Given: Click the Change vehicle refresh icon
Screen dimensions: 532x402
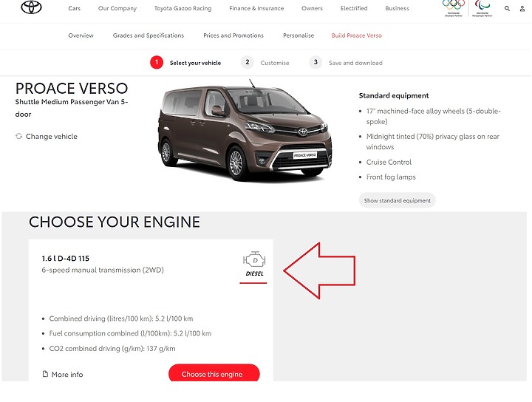Looking at the screenshot, I should (x=18, y=136).
